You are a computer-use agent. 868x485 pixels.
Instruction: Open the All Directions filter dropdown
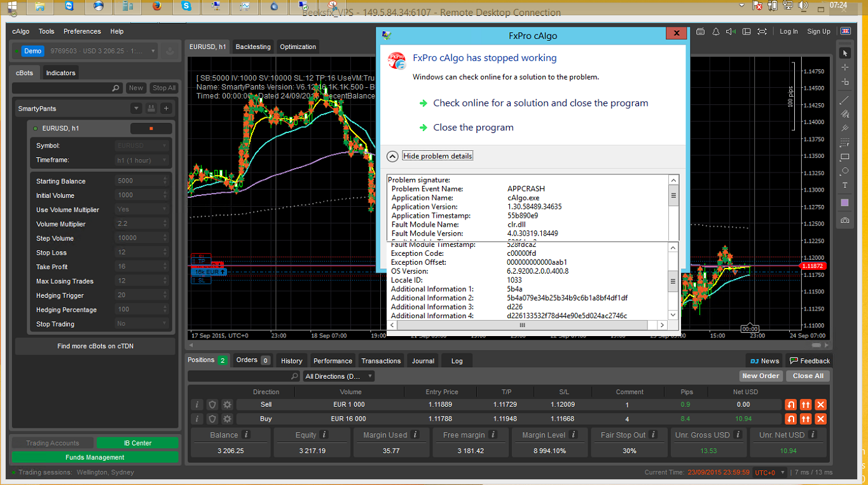coord(339,376)
